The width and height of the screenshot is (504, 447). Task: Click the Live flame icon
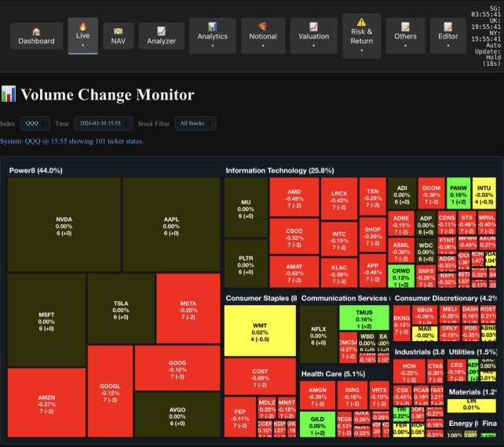(82, 26)
